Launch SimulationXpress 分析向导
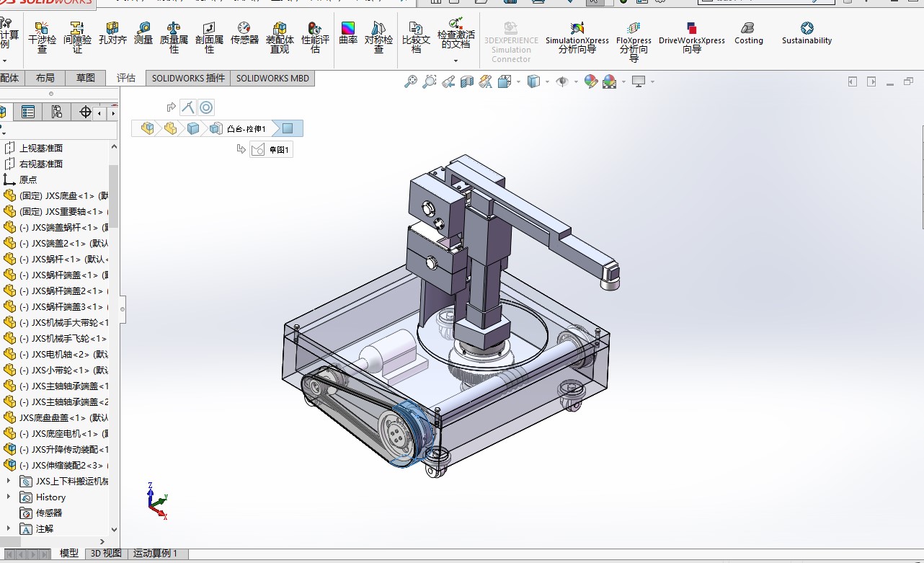924x563 pixels. pyautogui.click(x=577, y=37)
